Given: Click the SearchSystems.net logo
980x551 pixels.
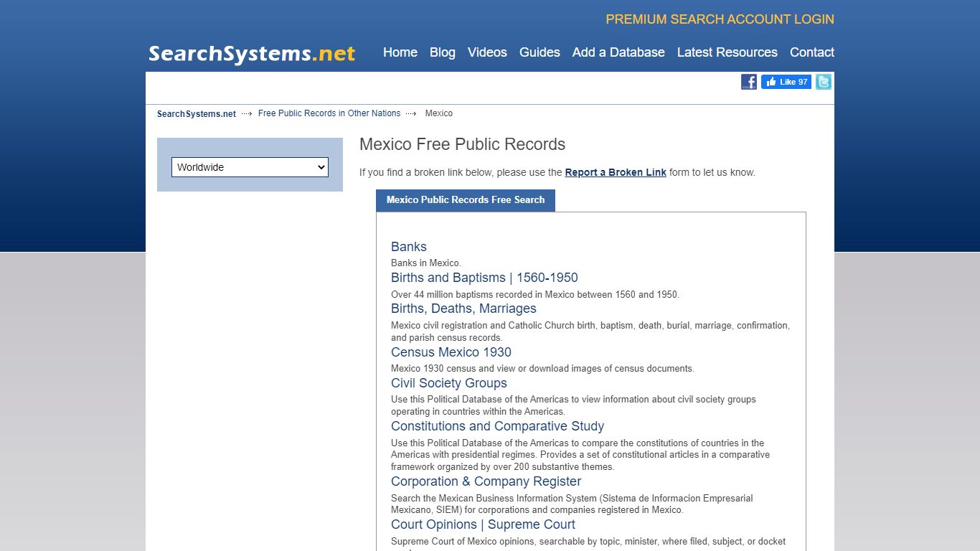Looking at the screenshot, I should [252, 54].
